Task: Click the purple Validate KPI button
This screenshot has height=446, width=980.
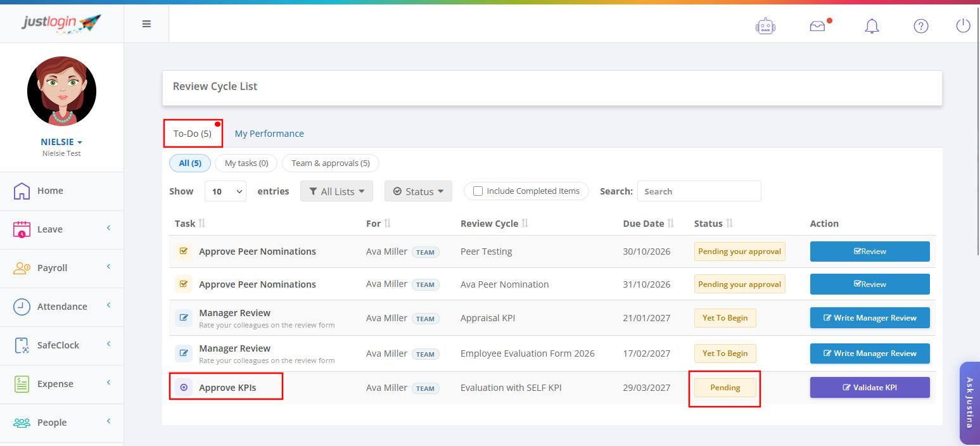Action: (870, 388)
